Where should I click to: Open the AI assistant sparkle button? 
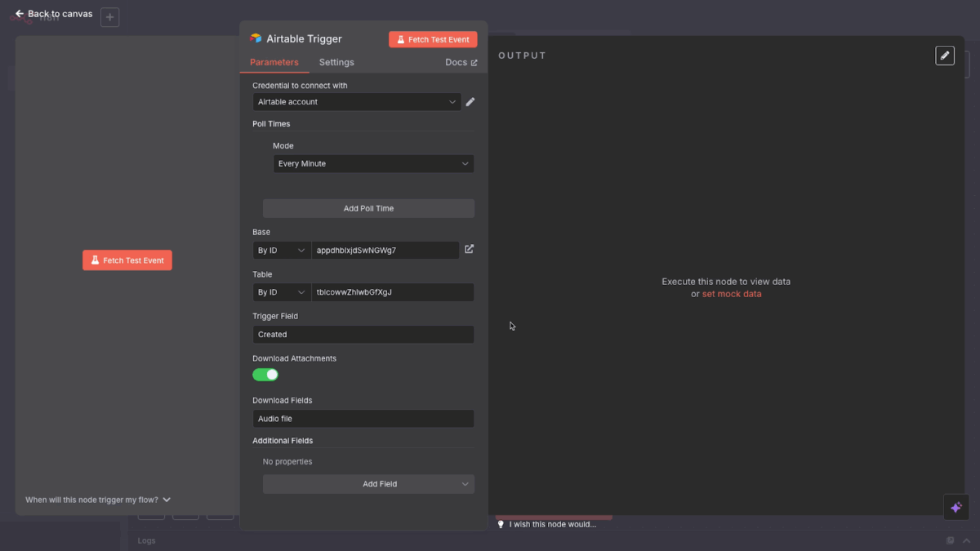coord(956,507)
